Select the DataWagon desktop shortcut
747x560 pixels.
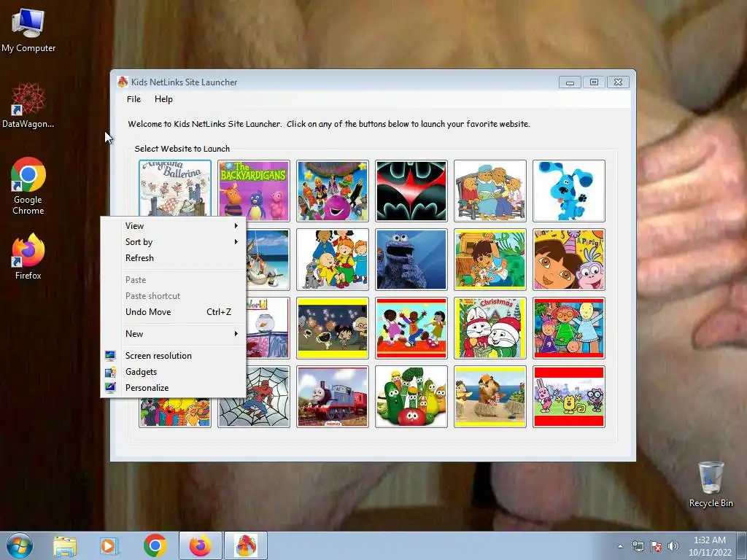(x=28, y=106)
